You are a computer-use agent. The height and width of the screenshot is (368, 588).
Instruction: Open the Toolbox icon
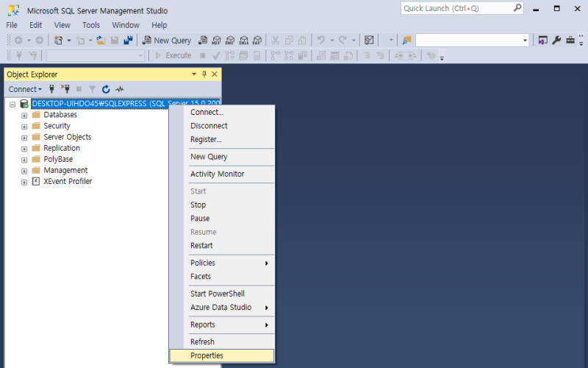570,40
